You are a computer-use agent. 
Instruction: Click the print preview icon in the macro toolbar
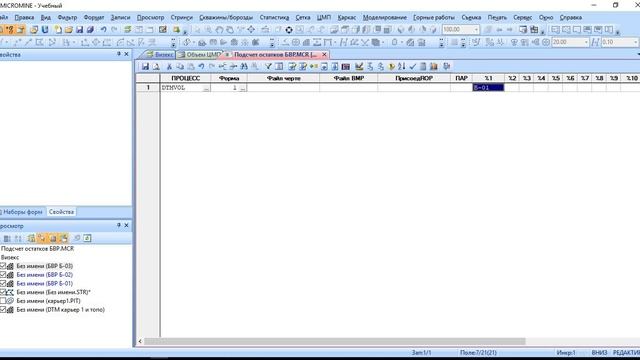156,67
